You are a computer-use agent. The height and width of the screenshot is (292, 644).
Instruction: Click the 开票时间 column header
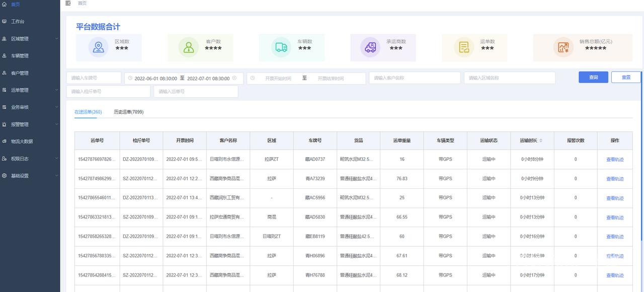point(185,140)
